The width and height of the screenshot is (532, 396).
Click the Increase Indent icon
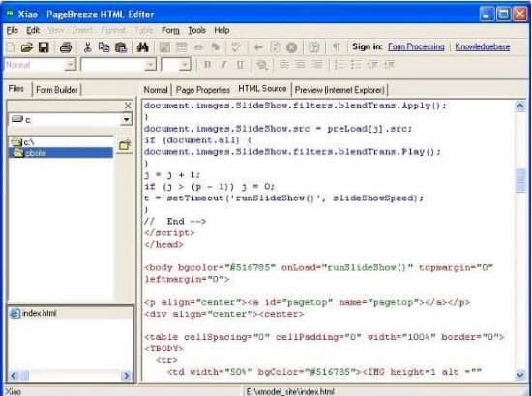[389, 65]
